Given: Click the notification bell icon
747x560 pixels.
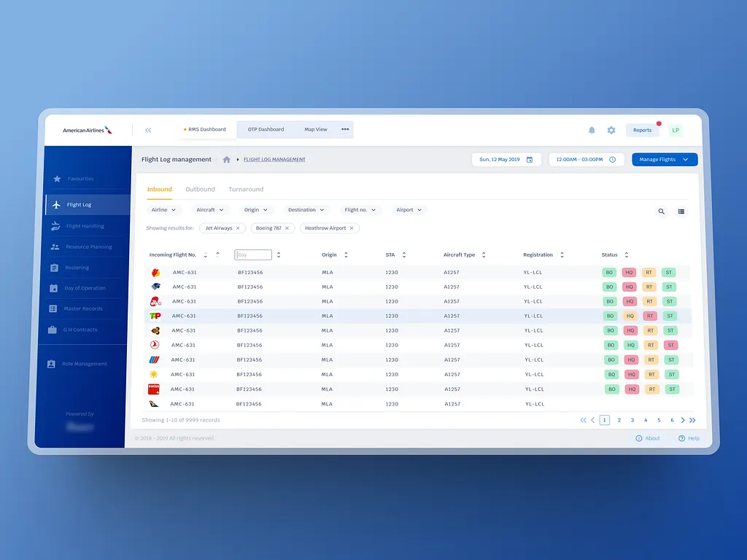Looking at the screenshot, I should (x=592, y=131).
